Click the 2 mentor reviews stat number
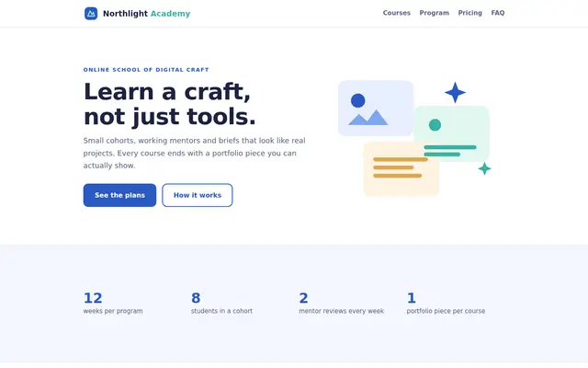This screenshot has width=588, height=368. (303, 298)
